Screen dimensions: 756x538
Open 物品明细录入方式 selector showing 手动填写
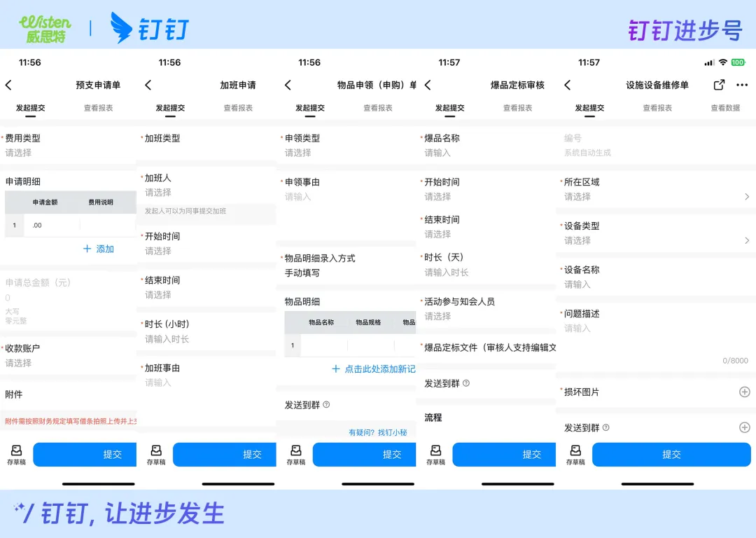pyautogui.click(x=346, y=265)
